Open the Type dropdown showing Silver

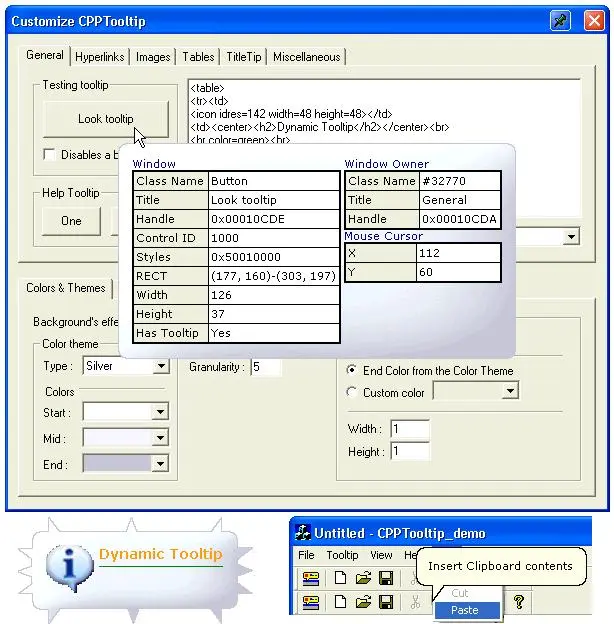[x=161, y=366]
